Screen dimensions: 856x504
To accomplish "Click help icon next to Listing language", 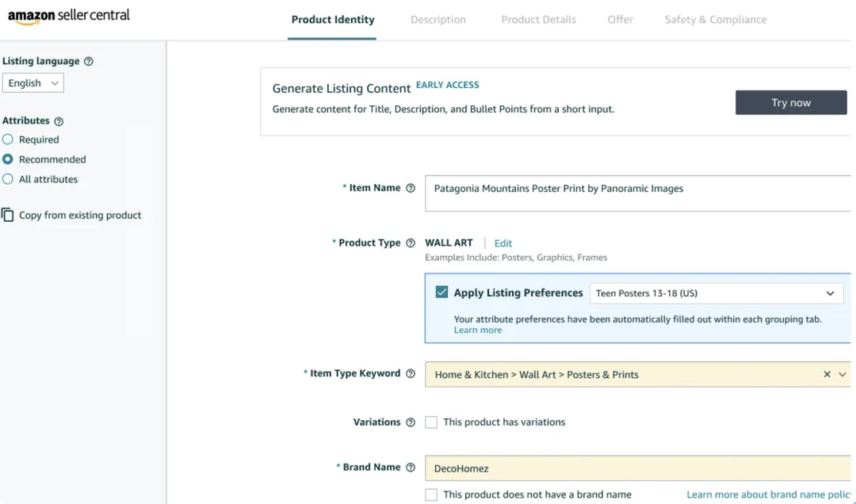I will click(89, 62).
